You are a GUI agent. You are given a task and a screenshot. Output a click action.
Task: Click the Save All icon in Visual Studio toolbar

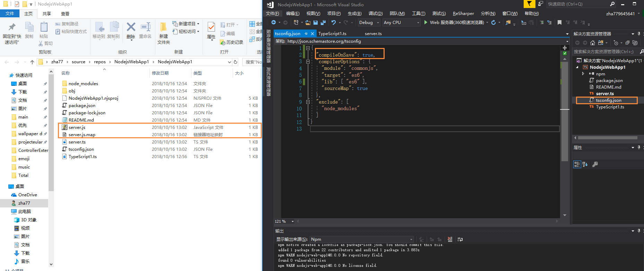pos(323,22)
